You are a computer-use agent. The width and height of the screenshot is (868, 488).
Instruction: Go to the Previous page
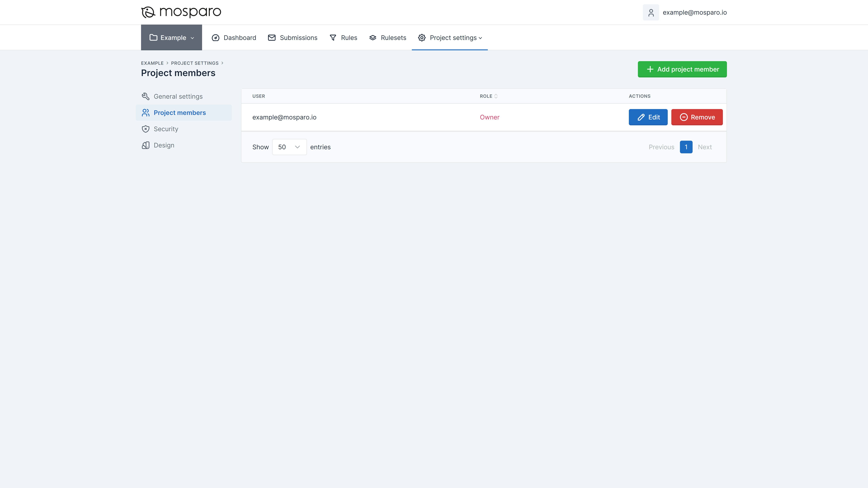(x=661, y=147)
